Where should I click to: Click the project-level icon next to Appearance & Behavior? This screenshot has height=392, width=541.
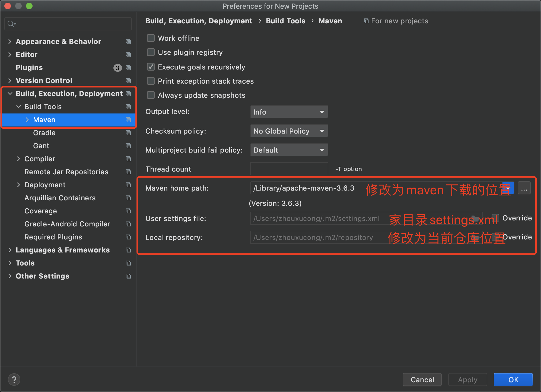pos(128,42)
